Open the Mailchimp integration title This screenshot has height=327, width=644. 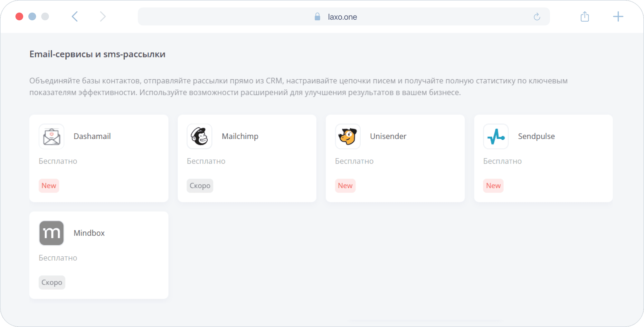[x=240, y=136]
